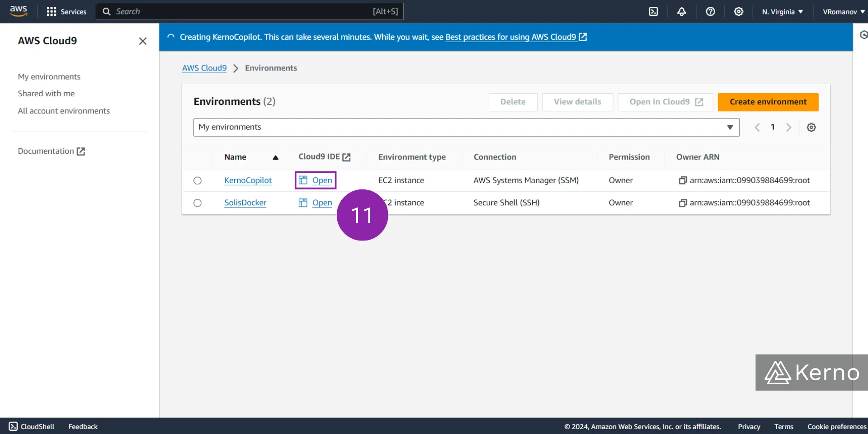Click the Cloud9 IDE column external icon

pos(347,157)
